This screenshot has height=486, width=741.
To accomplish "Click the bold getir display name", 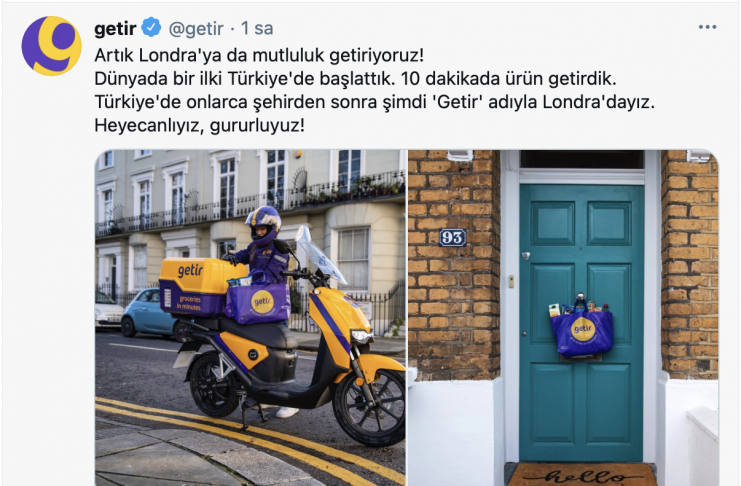I will pos(115,28).
